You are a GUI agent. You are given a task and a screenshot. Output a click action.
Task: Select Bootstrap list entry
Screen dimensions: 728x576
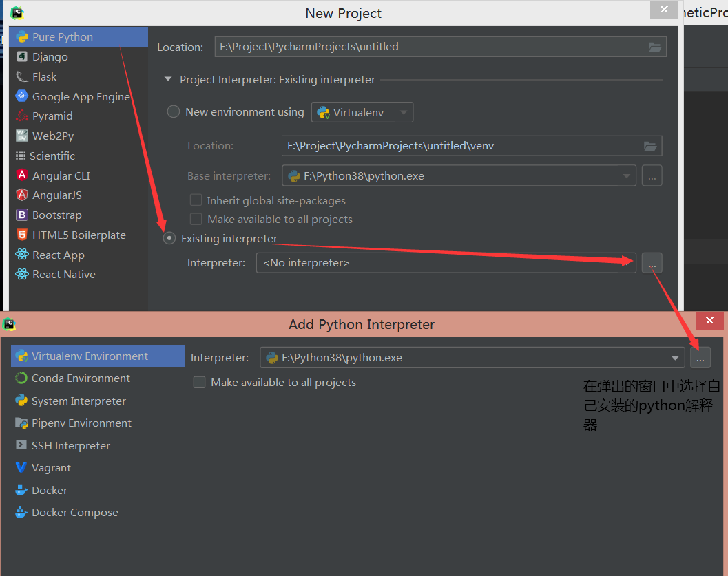coord(79,215)
